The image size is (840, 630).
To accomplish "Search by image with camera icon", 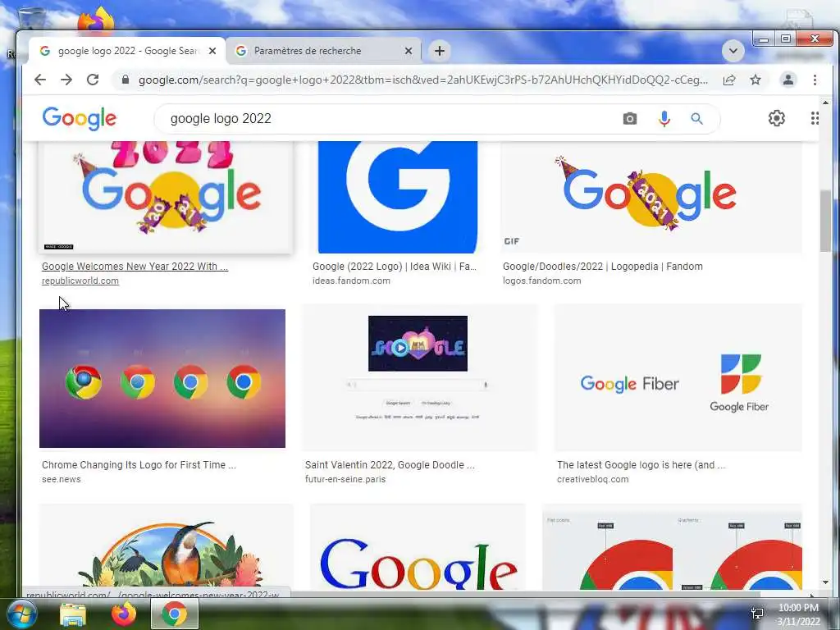I will tap(630, 118).
